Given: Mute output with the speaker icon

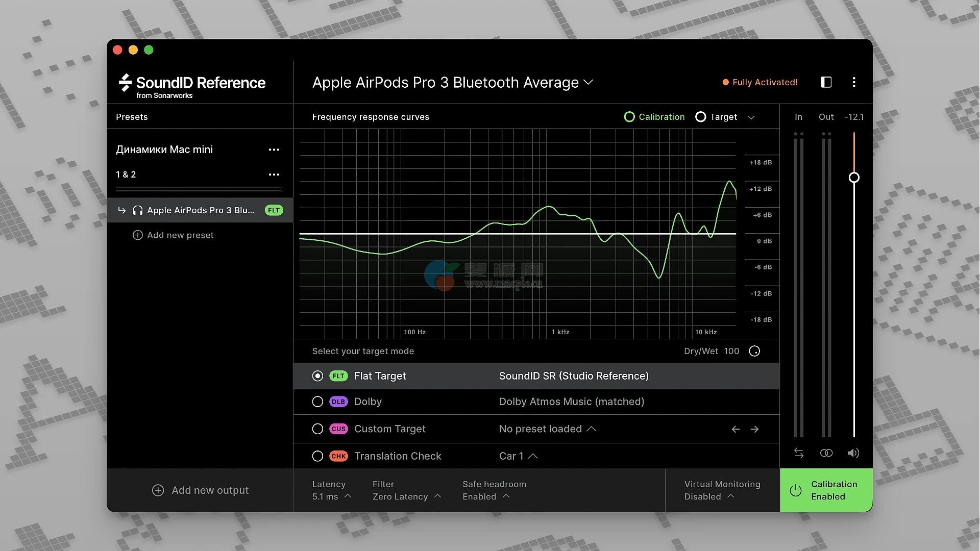Looking at the screenshot, I should click(x=853, y=453).
